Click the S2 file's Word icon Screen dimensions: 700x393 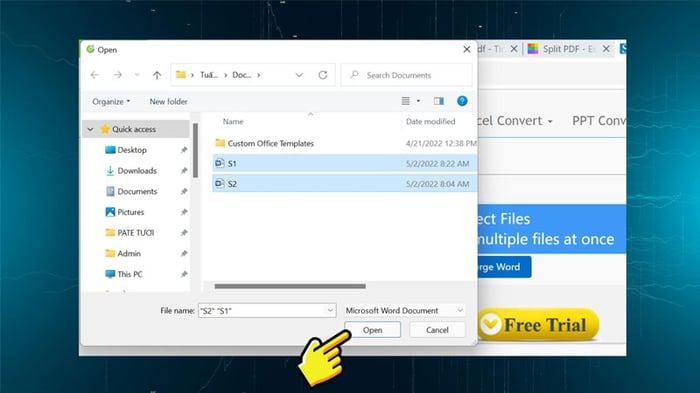coord(220,183)
